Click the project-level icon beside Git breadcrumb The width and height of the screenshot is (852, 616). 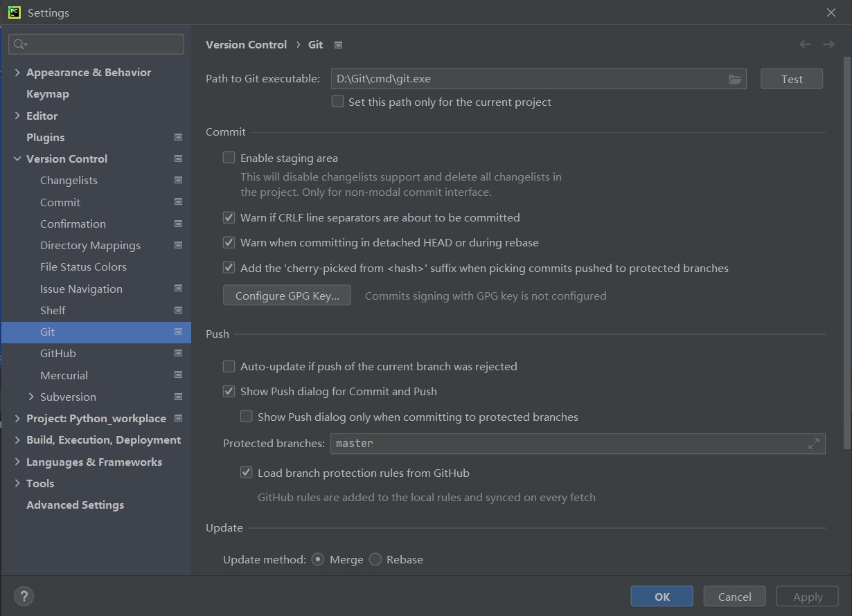(x=339, y=45)
